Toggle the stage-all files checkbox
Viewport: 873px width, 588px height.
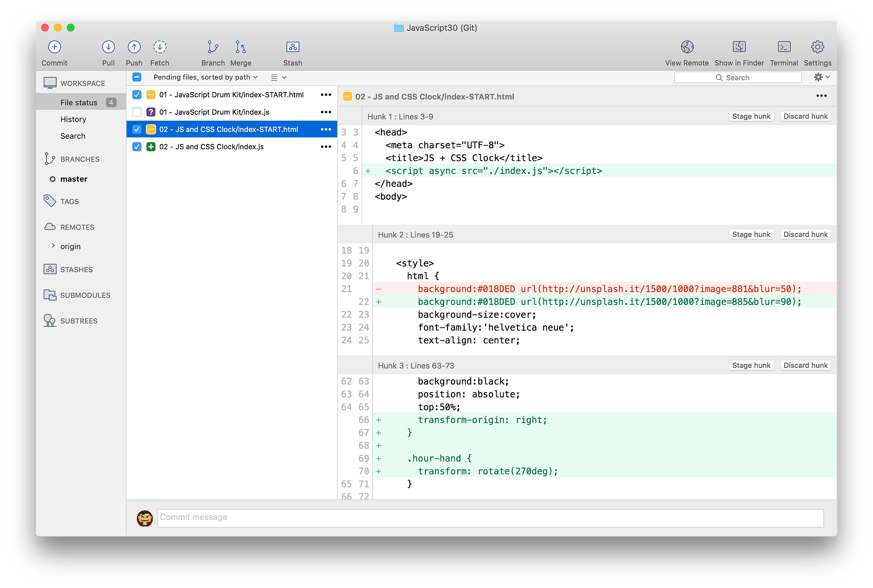pyautogui.click(x=137, y=77)
